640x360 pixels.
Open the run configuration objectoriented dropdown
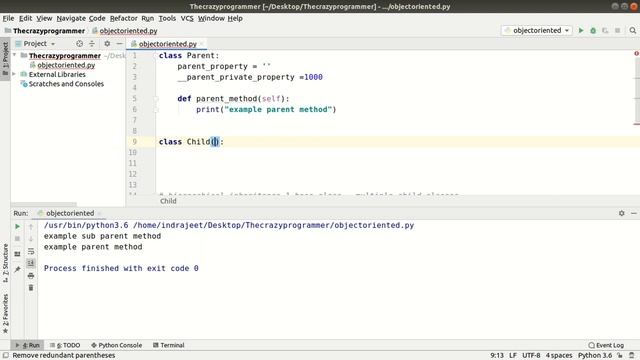tap(537, 31)
